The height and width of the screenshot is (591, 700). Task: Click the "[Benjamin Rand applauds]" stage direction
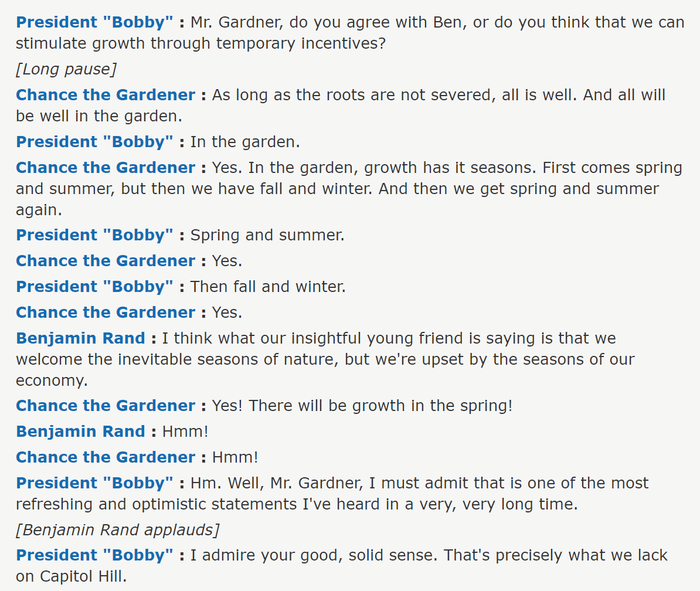pyautogui.click(x=118, y=530)
